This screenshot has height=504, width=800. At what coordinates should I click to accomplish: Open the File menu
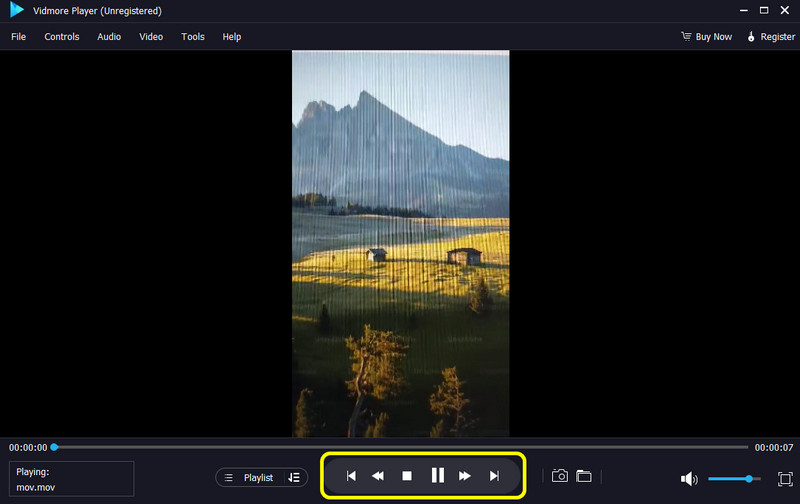(18, 37)
